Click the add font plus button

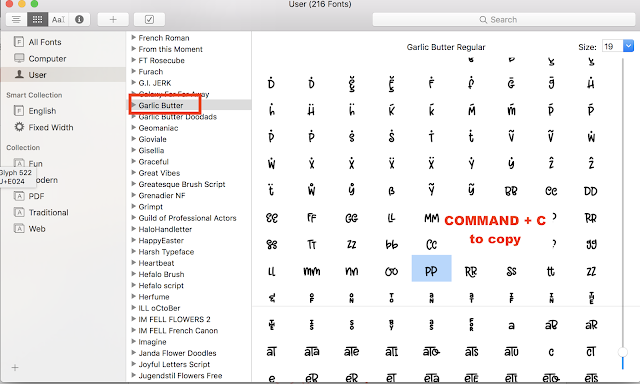click(113, 19)
